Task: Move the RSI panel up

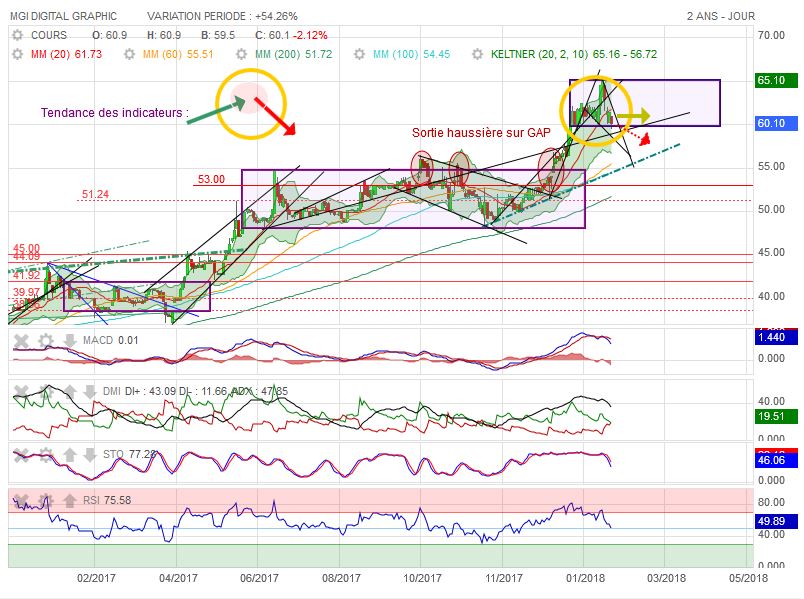Action: 70,500
